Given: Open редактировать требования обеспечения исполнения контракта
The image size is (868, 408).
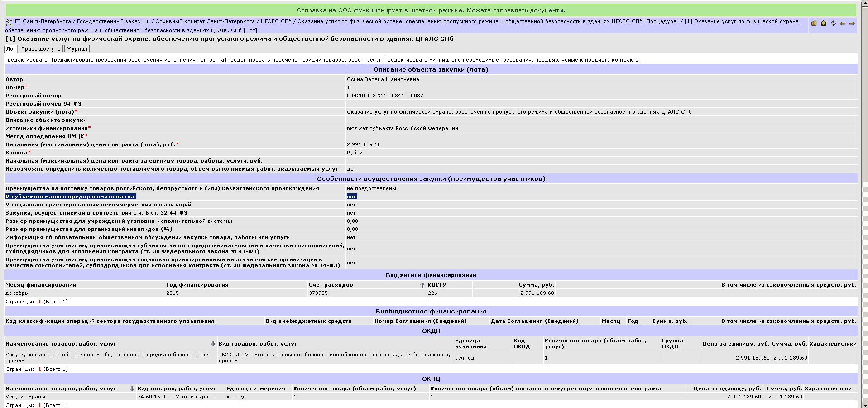Looking at the screenshot, I should 139,60.
